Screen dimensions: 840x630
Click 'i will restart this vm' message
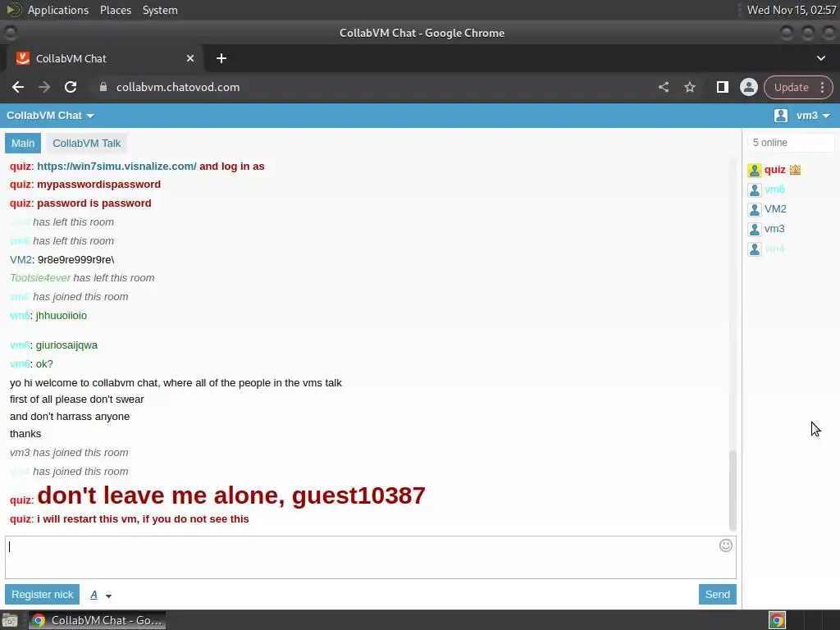[143, 519]
